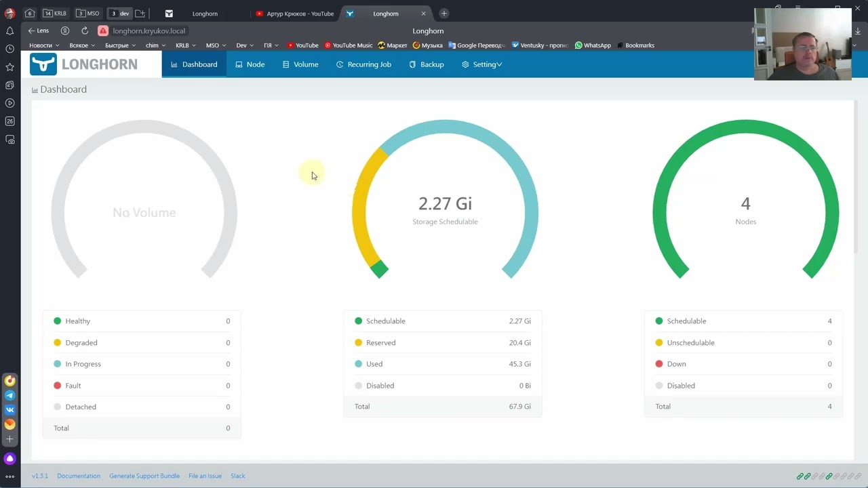Click the browser back arrow Lens button

(38, 30)
